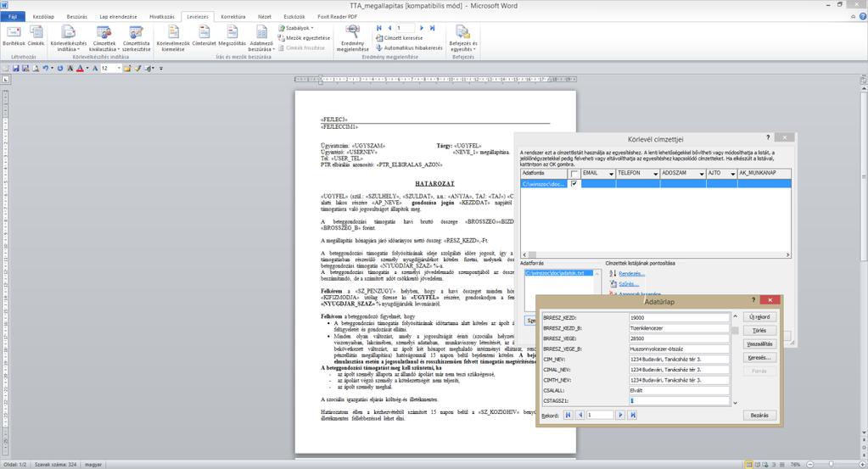Open the AJTO column filter arrow
Viewport: 868px width, 469px height.
(732, 174)
